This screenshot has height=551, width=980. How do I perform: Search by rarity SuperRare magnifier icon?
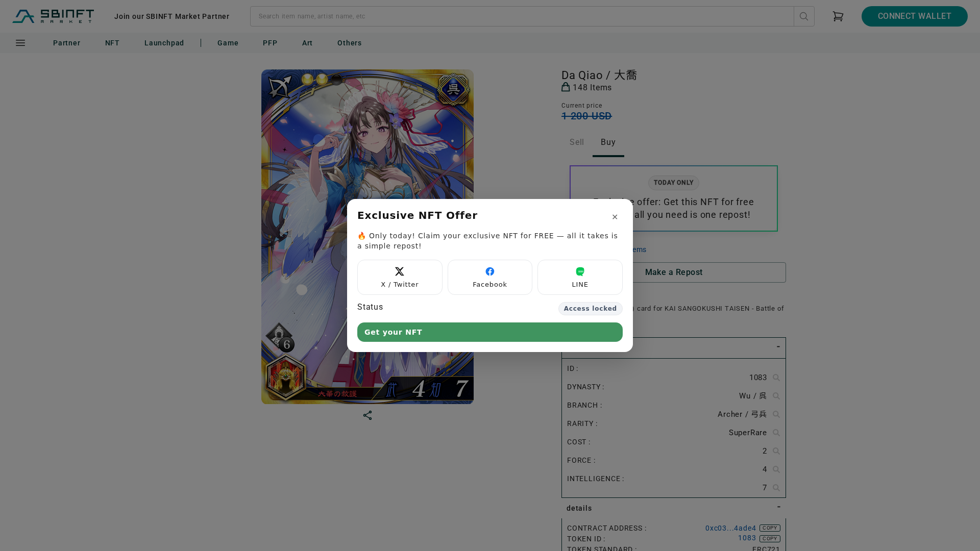coord(776,433)
